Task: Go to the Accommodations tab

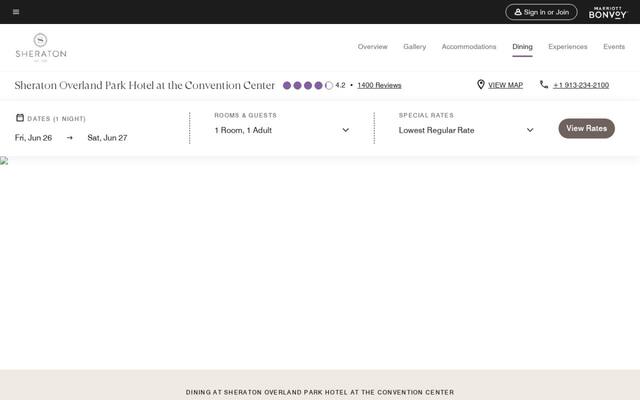Action: coord(469,47)
